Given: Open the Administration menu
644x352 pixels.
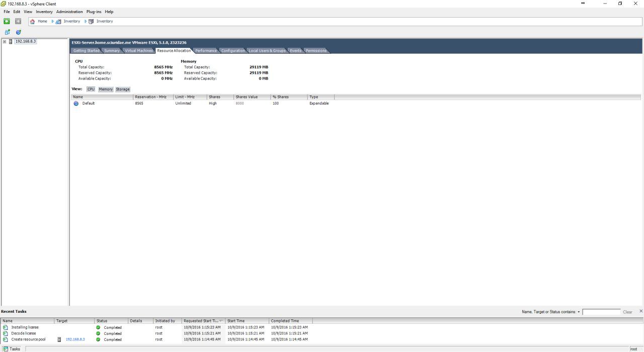Looking at the screenshot, I should (69, 12).
